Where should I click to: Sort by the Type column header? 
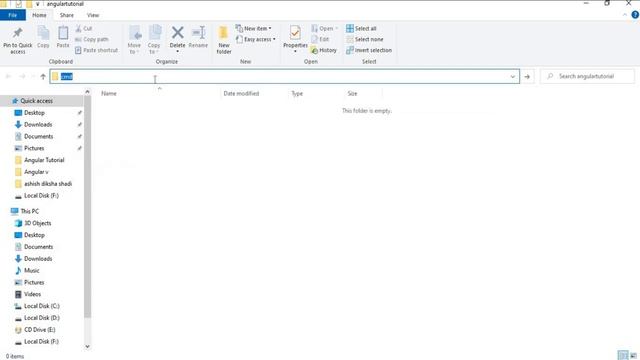[x=297, y=93]
